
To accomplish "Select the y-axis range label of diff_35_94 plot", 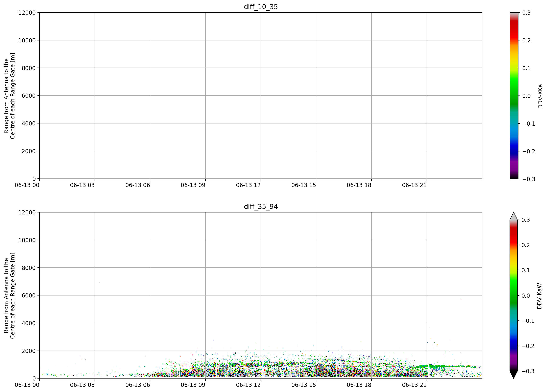I will 9,295.
